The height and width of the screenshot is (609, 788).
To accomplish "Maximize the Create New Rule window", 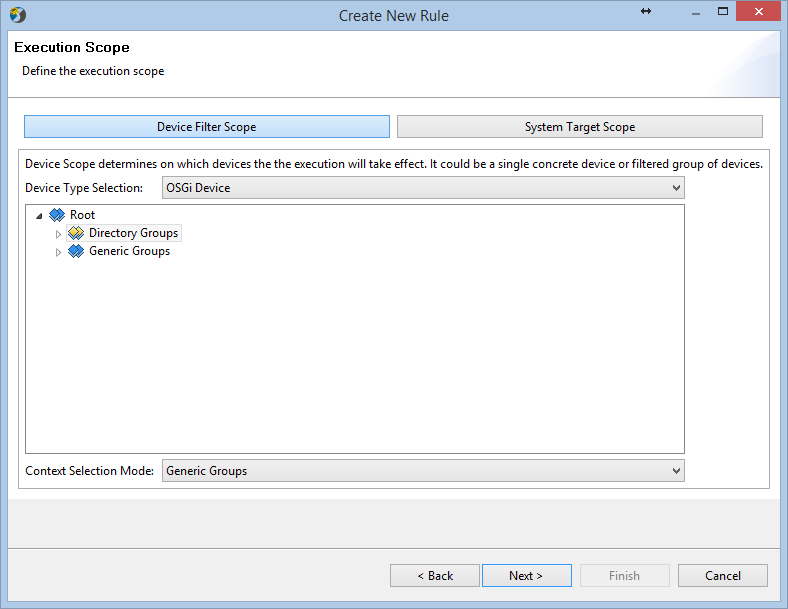I will [723, 12].
